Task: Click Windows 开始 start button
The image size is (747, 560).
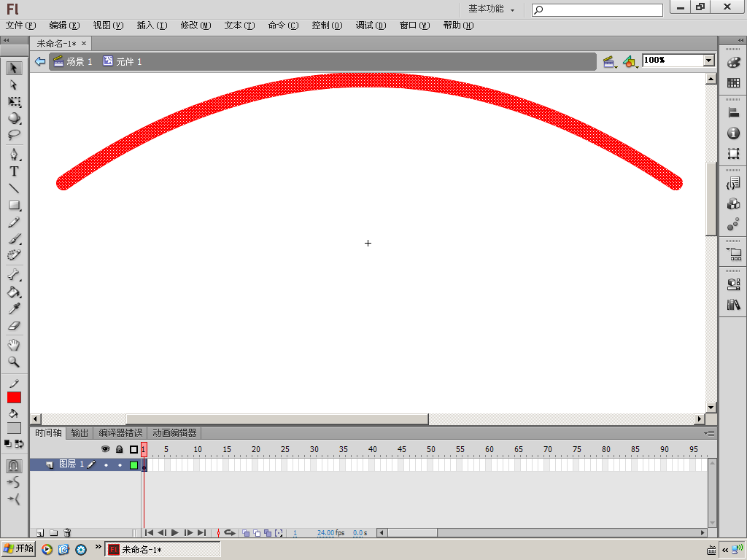Action: click(x=18, y=548)
